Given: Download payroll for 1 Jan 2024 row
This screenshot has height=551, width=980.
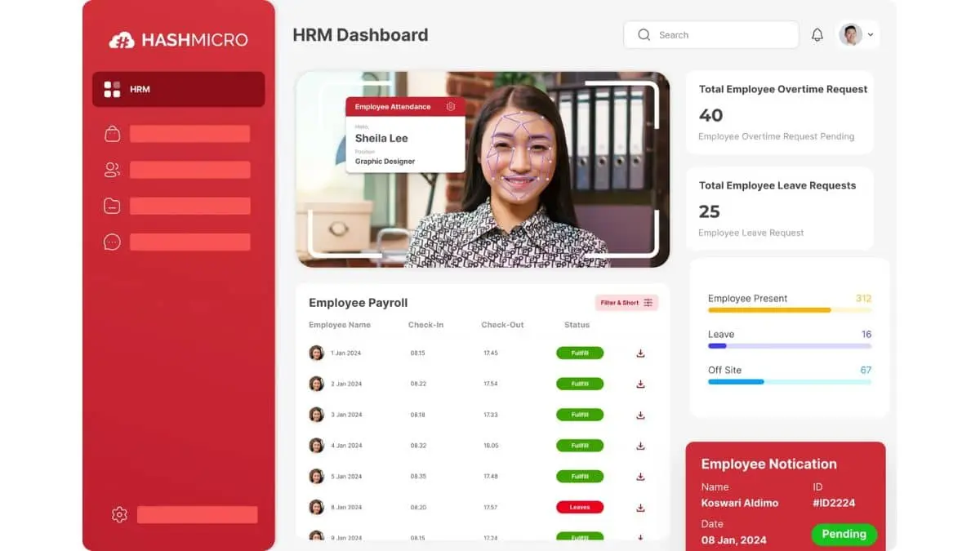Looking at the screenshot, I should pyautogui.click(x=640, y=353).
